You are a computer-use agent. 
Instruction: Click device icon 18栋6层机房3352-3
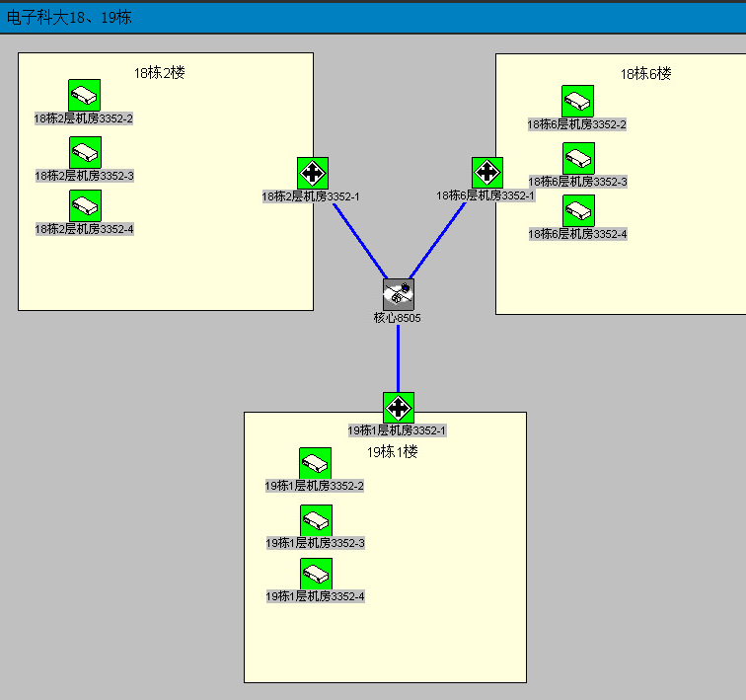(x=579, y=158)
